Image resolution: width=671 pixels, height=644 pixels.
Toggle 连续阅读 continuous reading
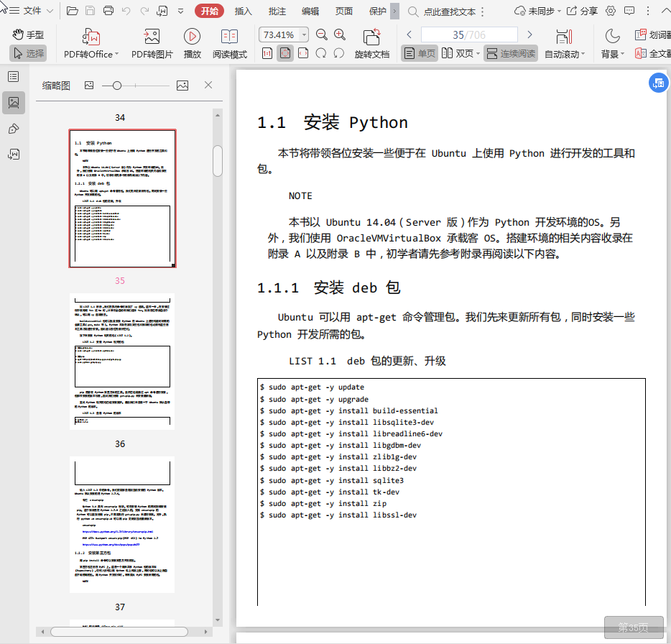pyautogui.click(x=511, y=53)
